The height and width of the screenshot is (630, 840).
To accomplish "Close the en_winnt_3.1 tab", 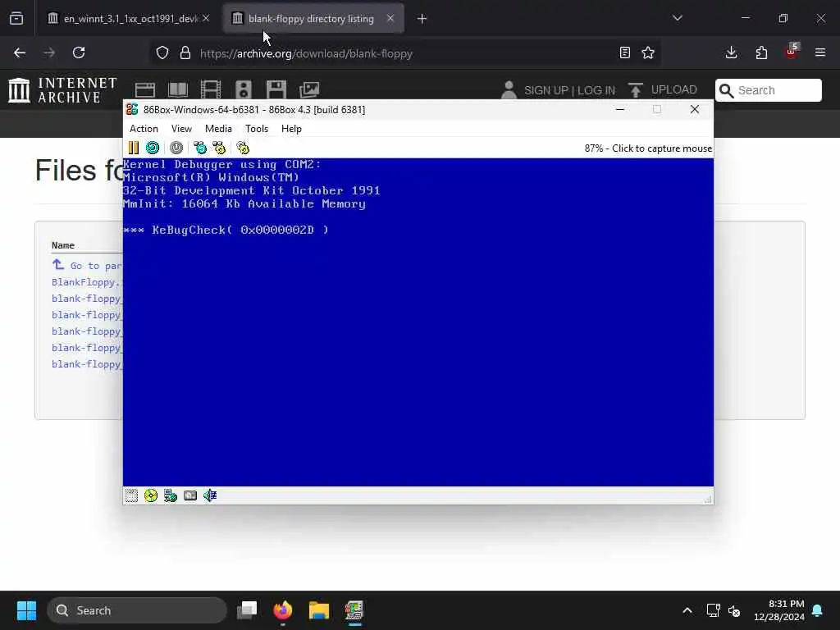I will 206,19.
